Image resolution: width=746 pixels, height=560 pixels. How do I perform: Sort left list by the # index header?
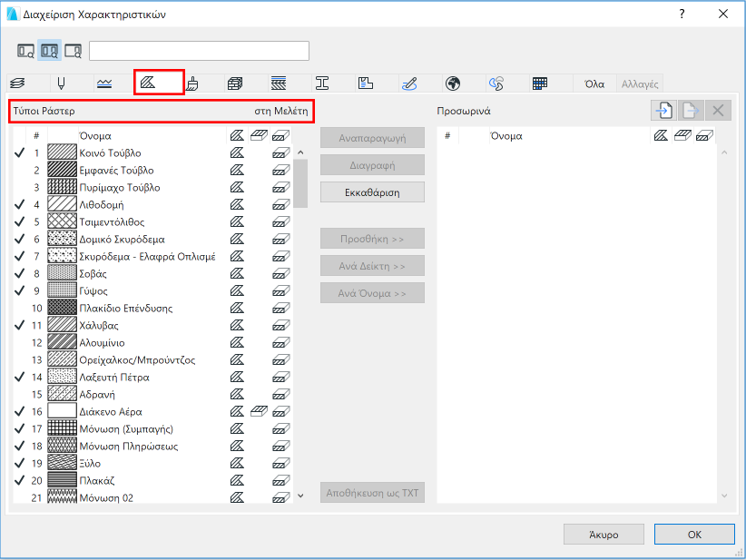click(x=36, y=136)
